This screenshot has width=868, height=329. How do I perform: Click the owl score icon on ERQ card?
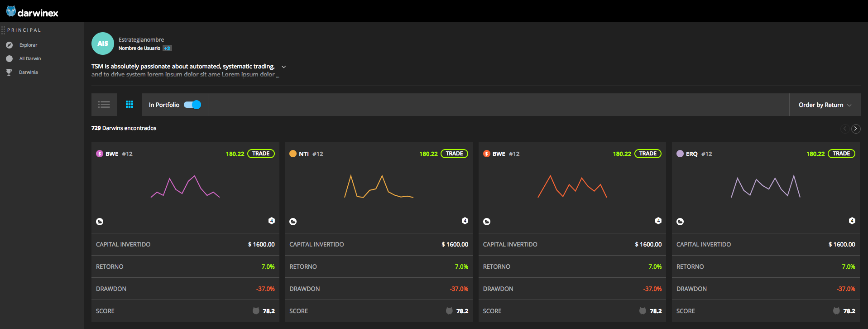point(836,311)
